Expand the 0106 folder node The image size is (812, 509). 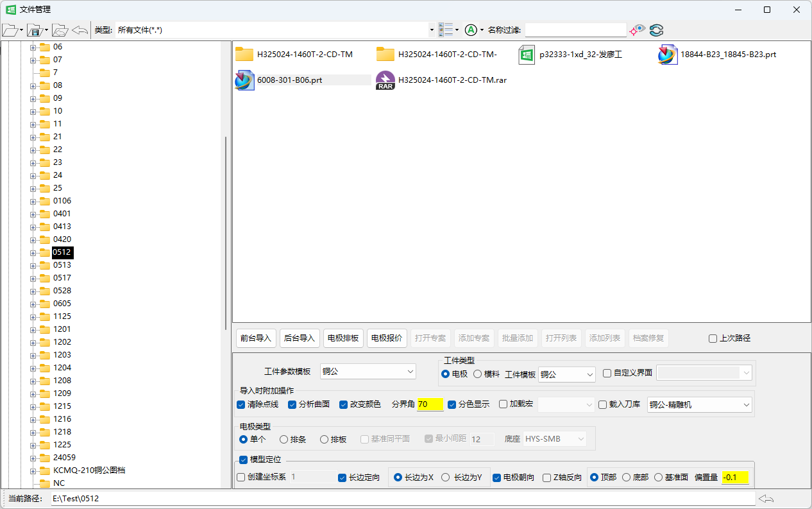pos(33,201)
